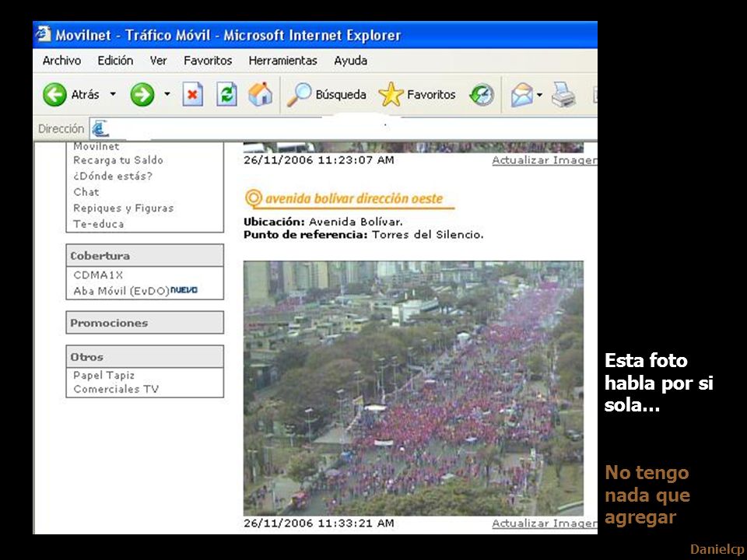Open Favoritos star toolbar button

[x=417, y=94]
